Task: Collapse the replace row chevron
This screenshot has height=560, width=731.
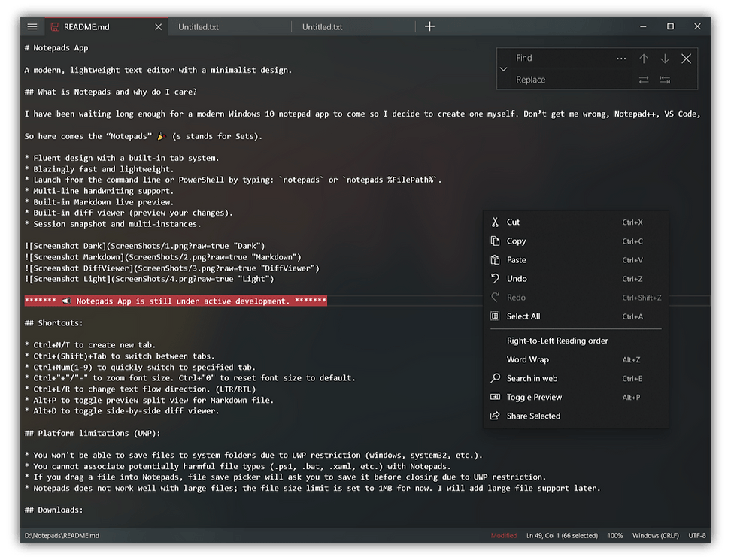Action: (x=503, y=69)
